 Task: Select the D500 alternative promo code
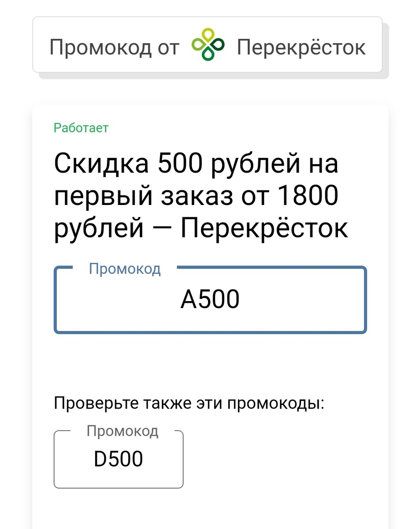[119, 459]
